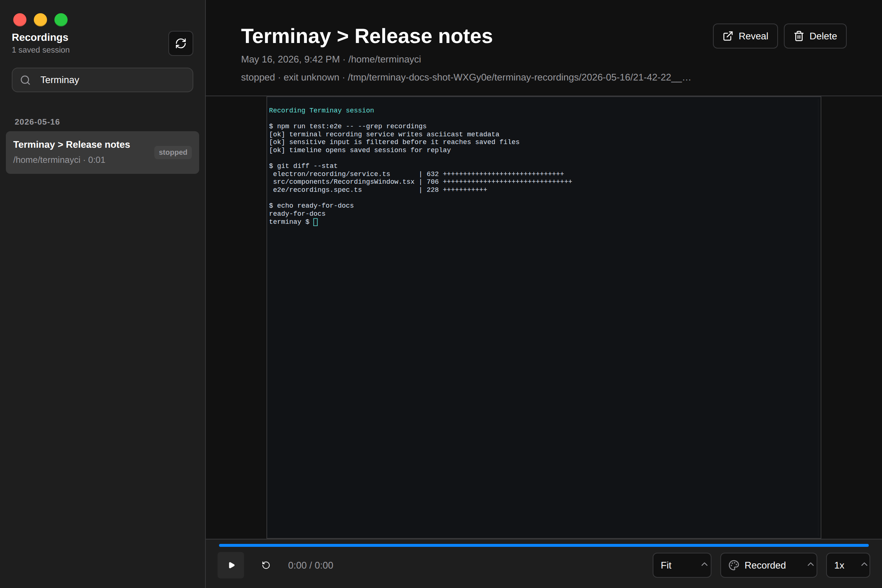Click the 0:00 / 0:00 time display
Viewport: 882px width, 588px height.
click(x=311, y=565)
